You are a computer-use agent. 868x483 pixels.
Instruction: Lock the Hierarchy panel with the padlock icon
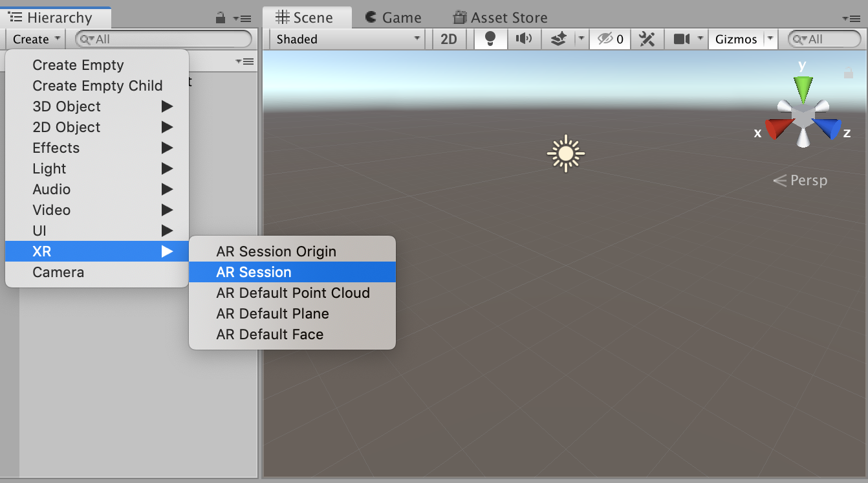[221, 17]
